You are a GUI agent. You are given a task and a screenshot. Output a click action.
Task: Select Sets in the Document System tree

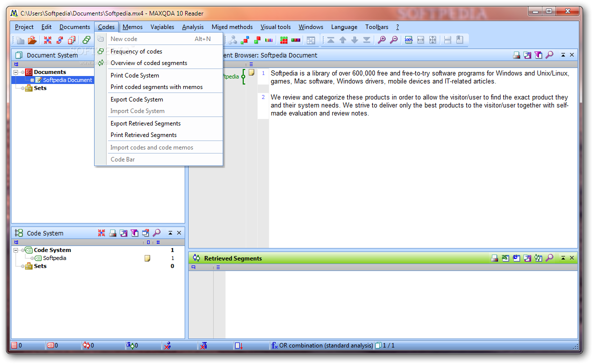click(x=40, y=88)
